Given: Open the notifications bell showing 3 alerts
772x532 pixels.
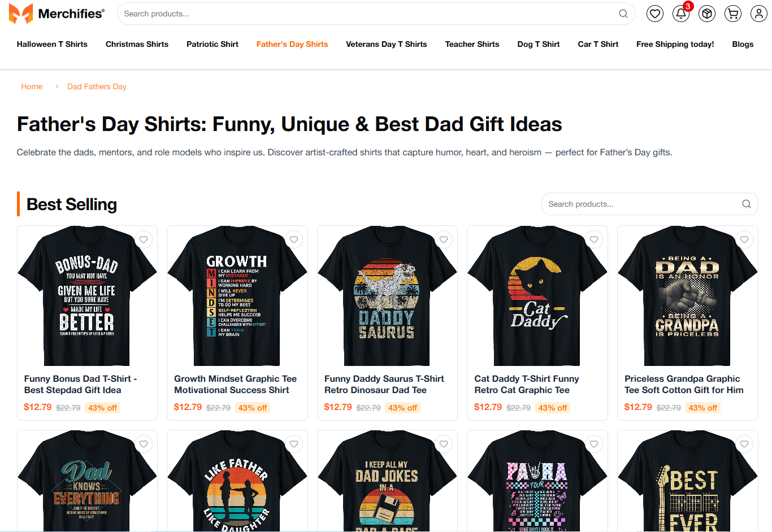Looking at the screenshot, I should (680, 13).
